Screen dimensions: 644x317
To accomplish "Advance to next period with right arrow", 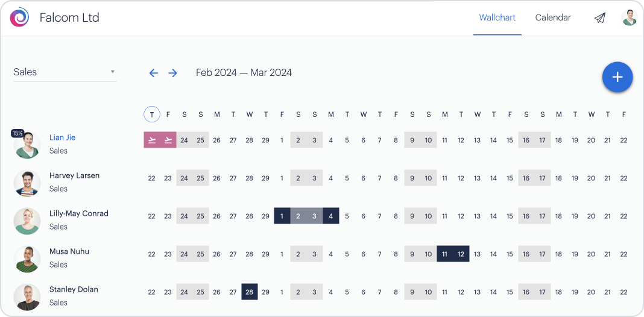I will pyautogui.click(x=173, y=73).
